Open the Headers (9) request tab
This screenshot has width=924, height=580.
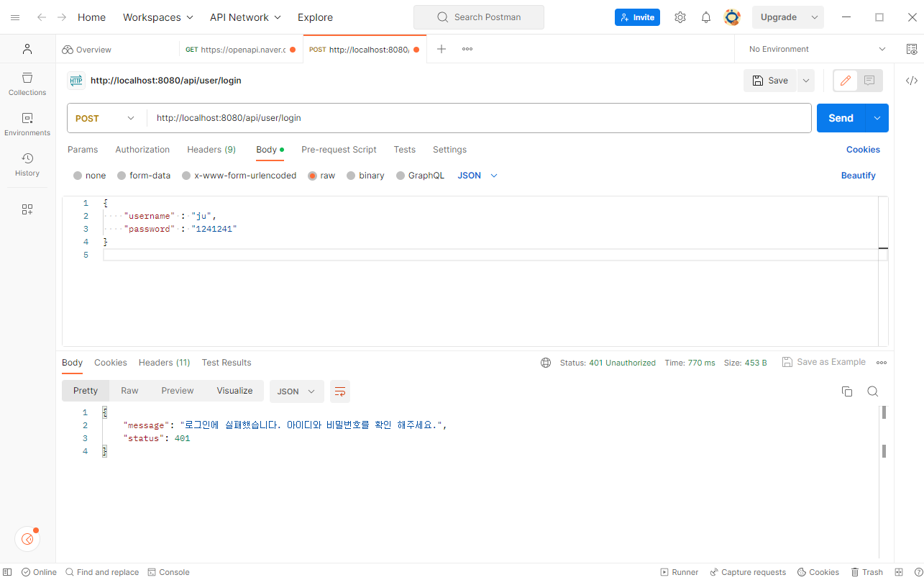[x=211, y=150]
